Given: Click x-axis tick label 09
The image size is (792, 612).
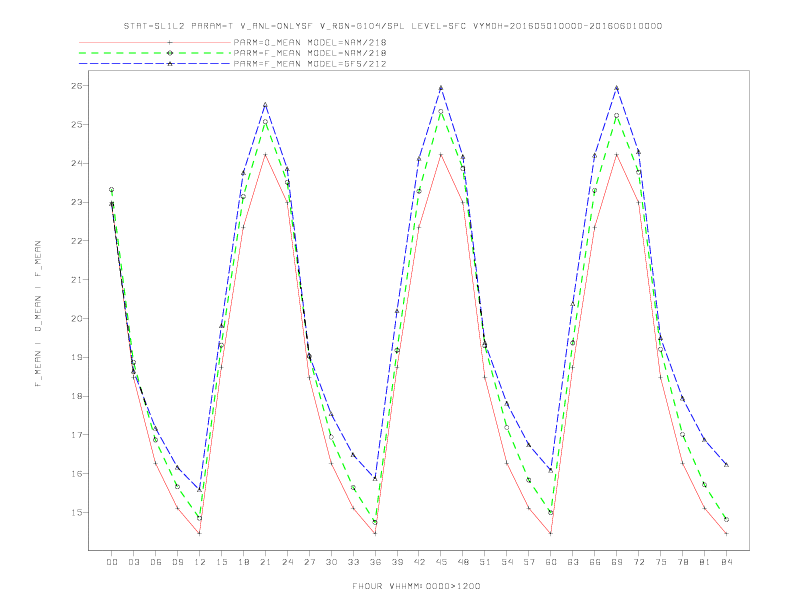Looking at the screenshot, I should coord(177,562).
